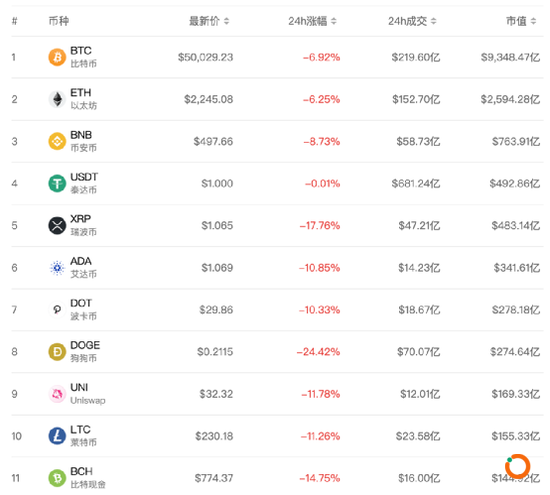The width and height of the screenshot is (550, 495).
Task: Click the blue Cardano ADA icon
Action: [57, 268]
